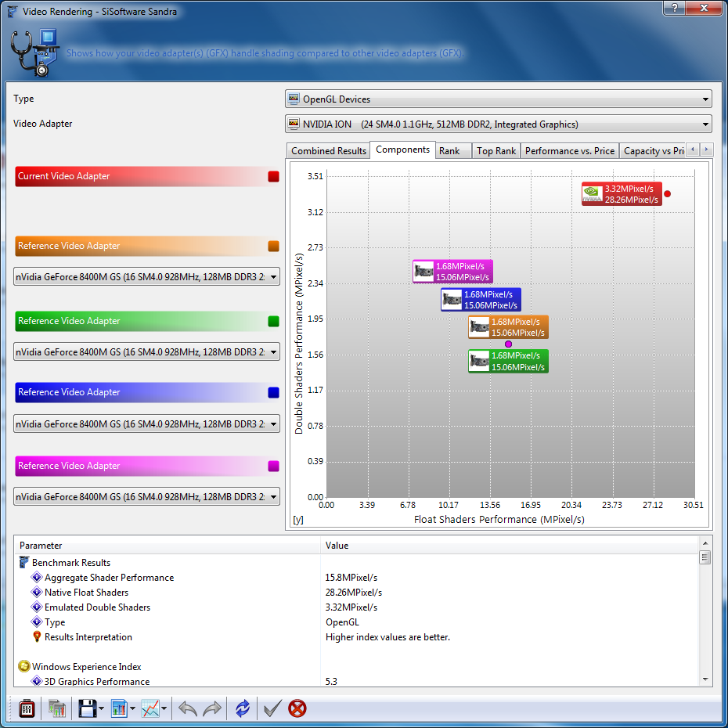Open the dropdown under green Reference Video Adapter
This screenshot has width=728, height=728.
point(146,352)
